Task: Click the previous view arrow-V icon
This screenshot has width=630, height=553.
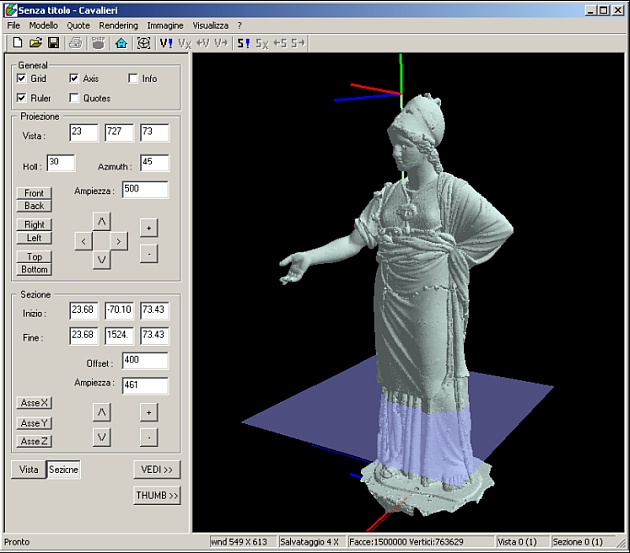Action: 203,43
